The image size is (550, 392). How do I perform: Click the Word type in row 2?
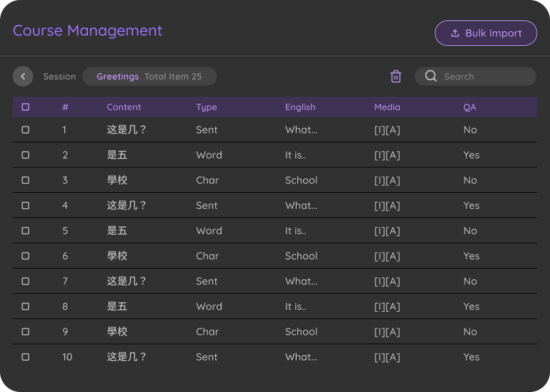(209, 155)
